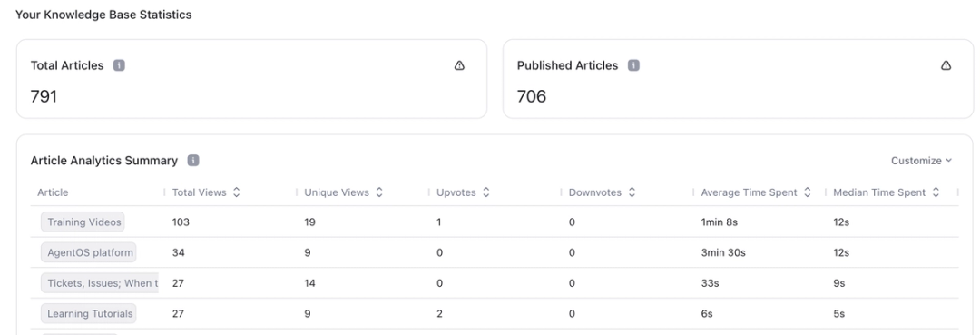This screenshot has height=335, width=980.
Task: Click Upvotes value 2 for Learning Tutorials
Action: (439, 314)
